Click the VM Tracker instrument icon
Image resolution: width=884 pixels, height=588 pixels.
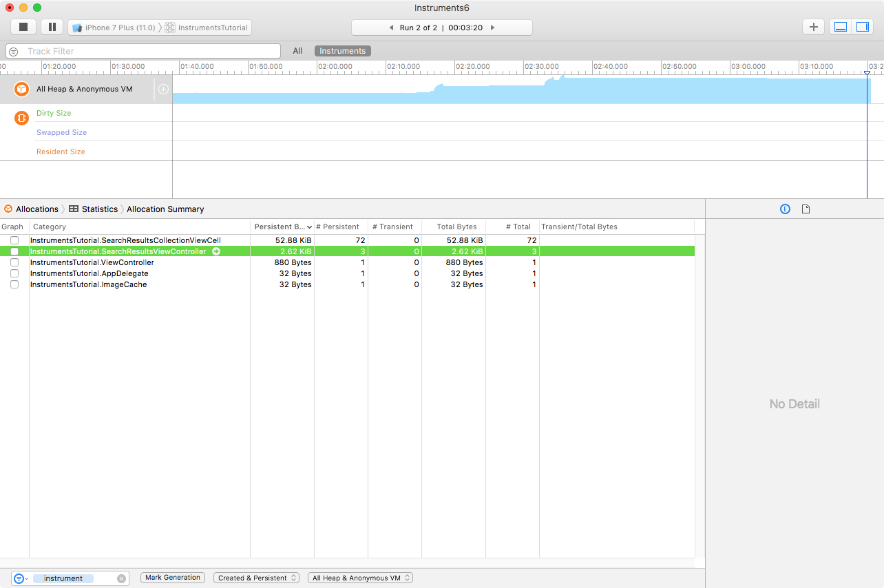[x=22, y=118]
